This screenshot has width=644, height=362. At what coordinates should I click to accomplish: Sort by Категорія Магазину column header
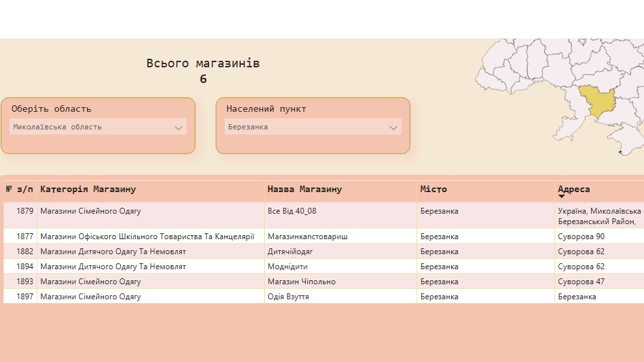point(88,189)
